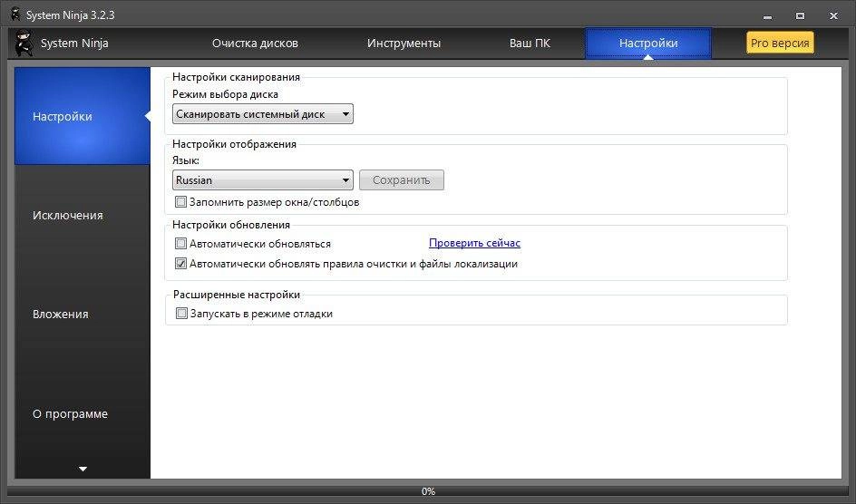
Task: Select the Настройки top tab
Action: 648,44
